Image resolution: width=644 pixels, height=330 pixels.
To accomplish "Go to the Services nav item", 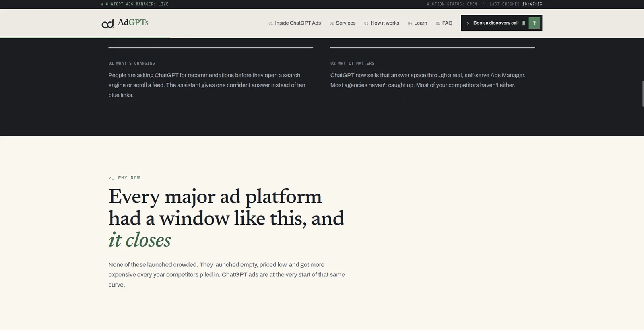I will (x=343, y=23).
